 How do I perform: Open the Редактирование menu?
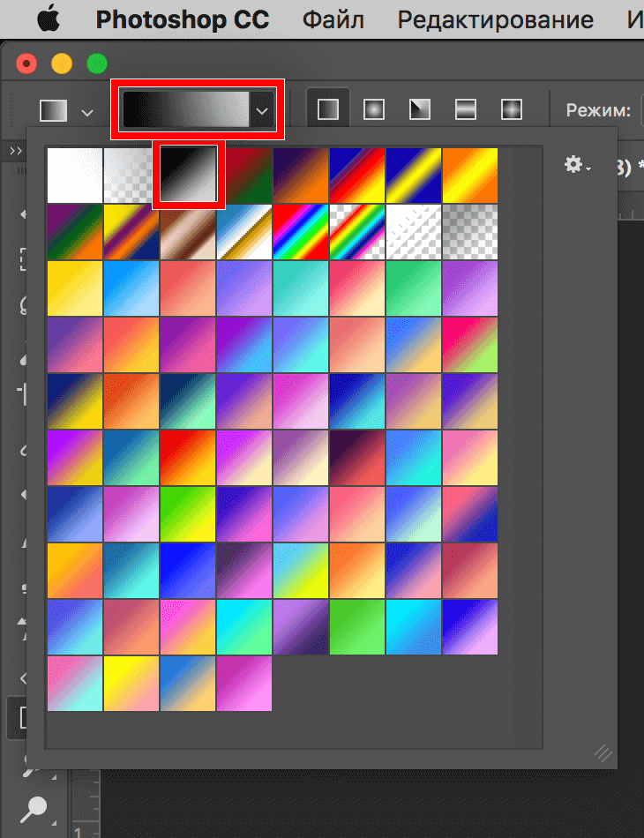[x=494, y=19]
